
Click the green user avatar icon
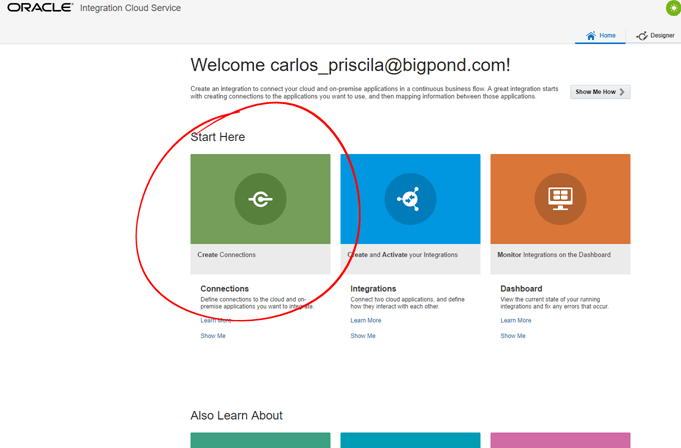(672, 8)
